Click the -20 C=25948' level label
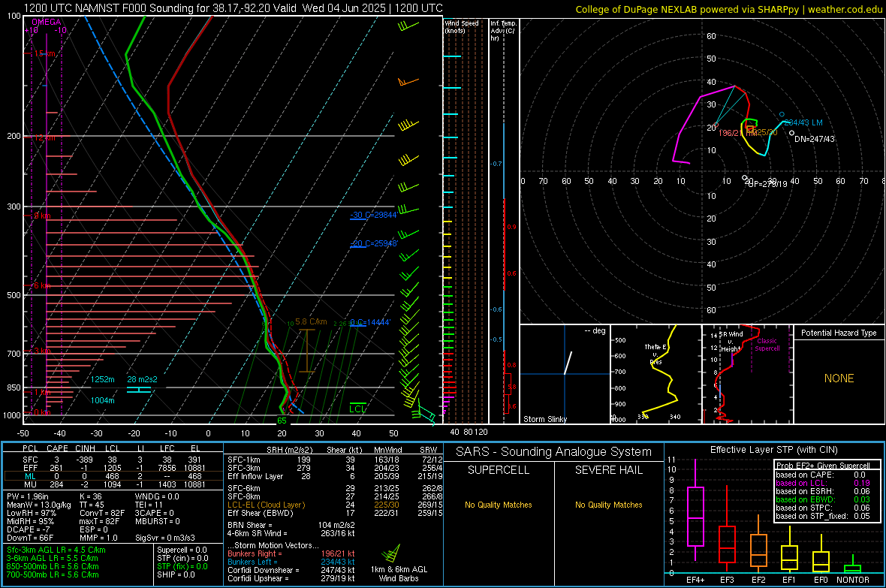The image size is (886, 588). pos(374,243)
